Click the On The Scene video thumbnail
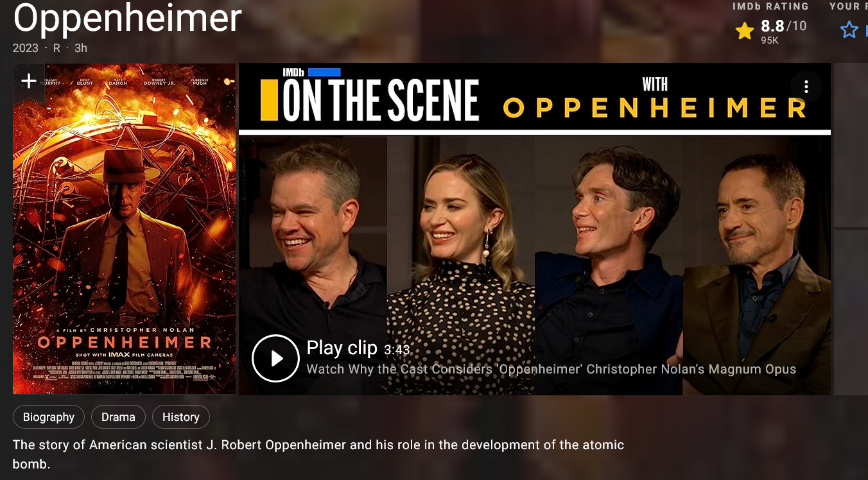 [x=535, y=229]
